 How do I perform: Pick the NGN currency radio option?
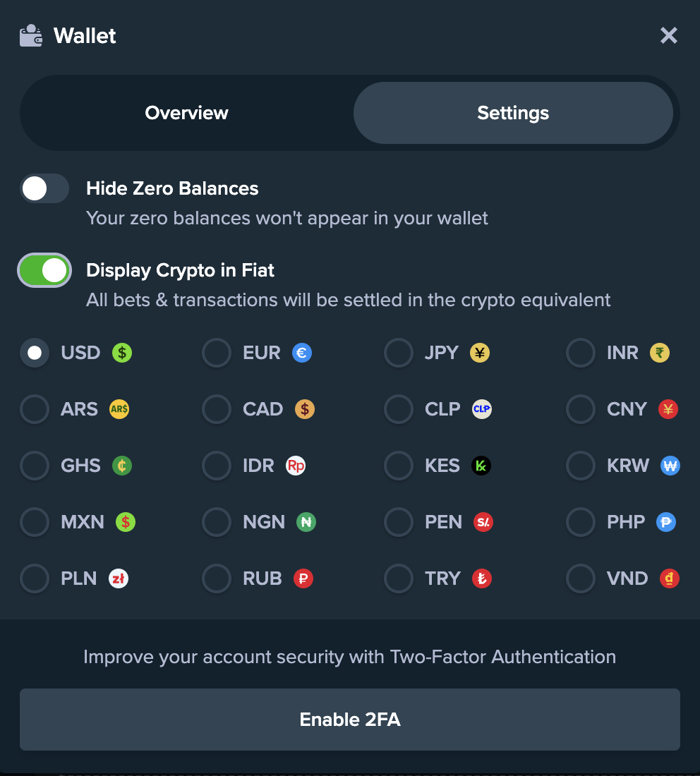[x=217, y=522]
